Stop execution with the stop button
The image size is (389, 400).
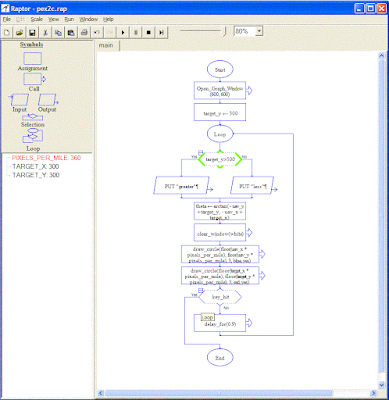(x=149, y=32)
